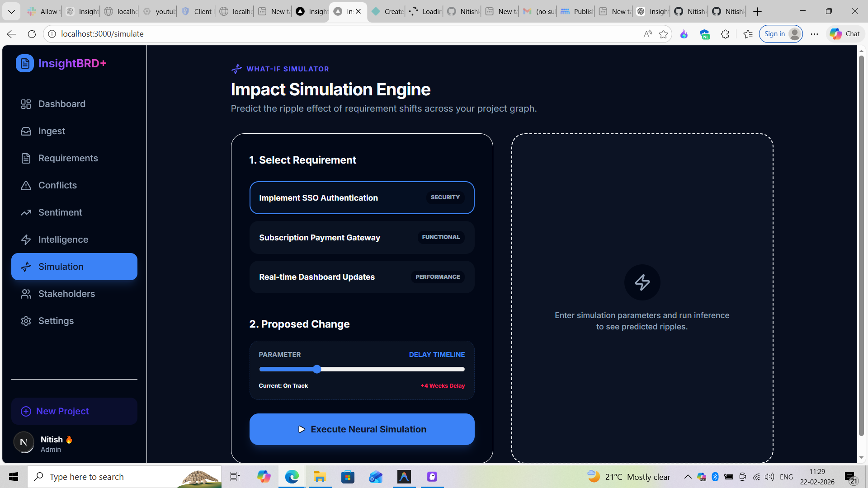The image size is (868, 488).
Task: Select Subscription Payment Gateway requirement
Action: click(362, 237)
